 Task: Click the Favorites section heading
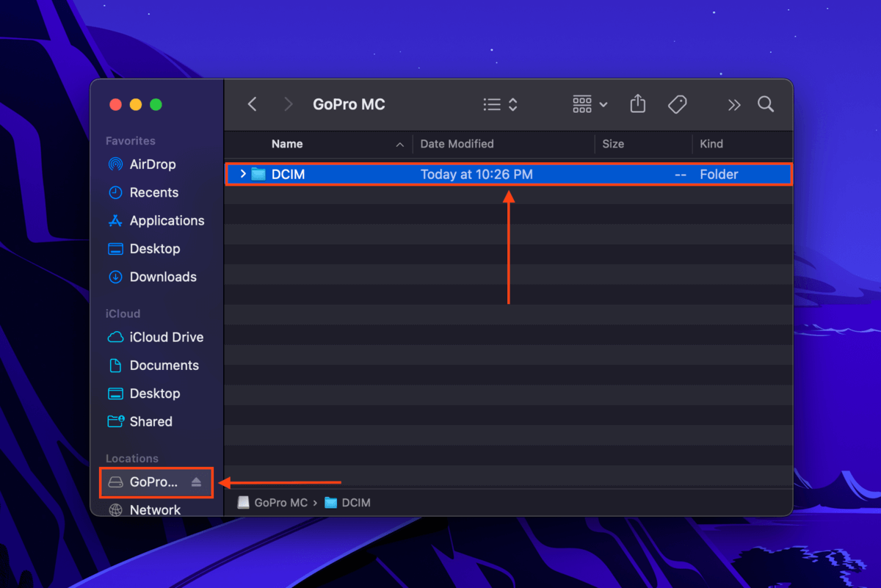131,141
